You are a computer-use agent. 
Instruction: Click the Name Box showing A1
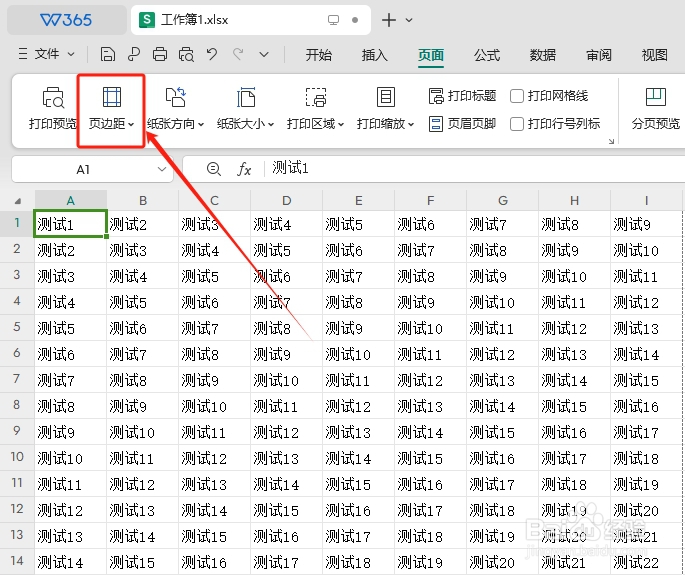[x=83, y=169]
